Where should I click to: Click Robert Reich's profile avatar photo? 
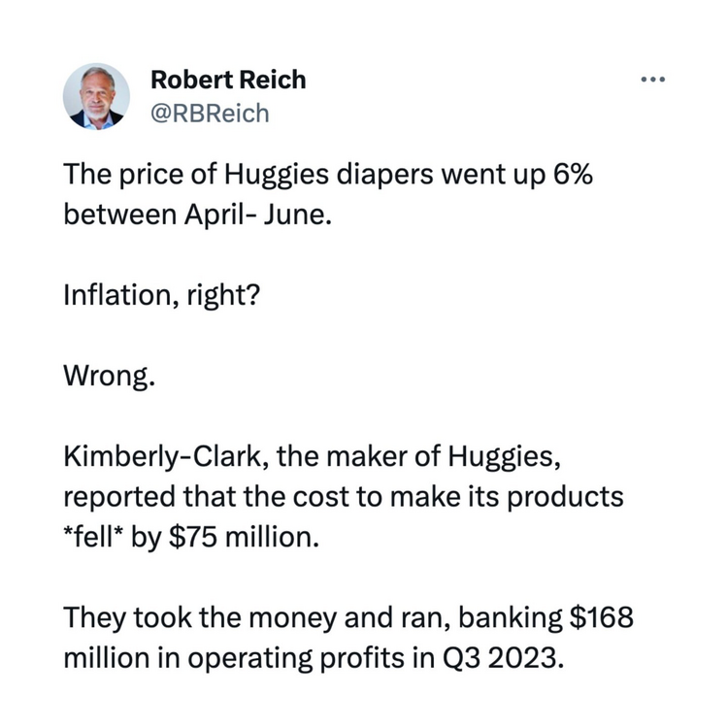coord(97,97)
